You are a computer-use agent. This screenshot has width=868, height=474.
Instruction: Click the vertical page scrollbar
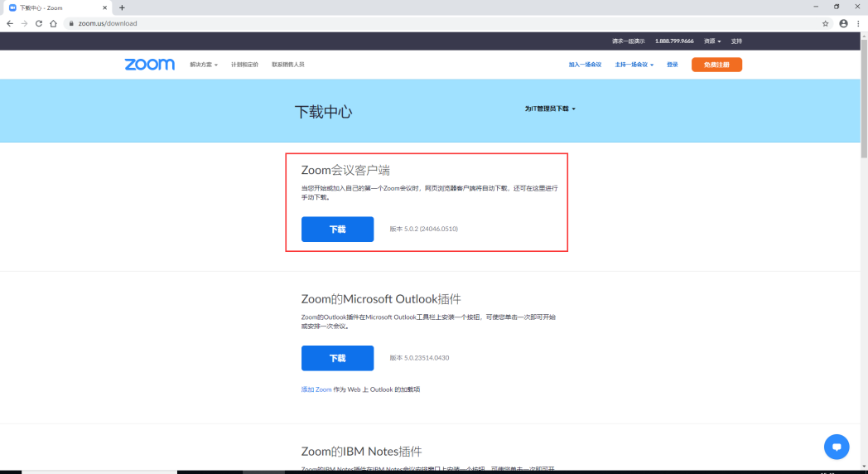864,98
